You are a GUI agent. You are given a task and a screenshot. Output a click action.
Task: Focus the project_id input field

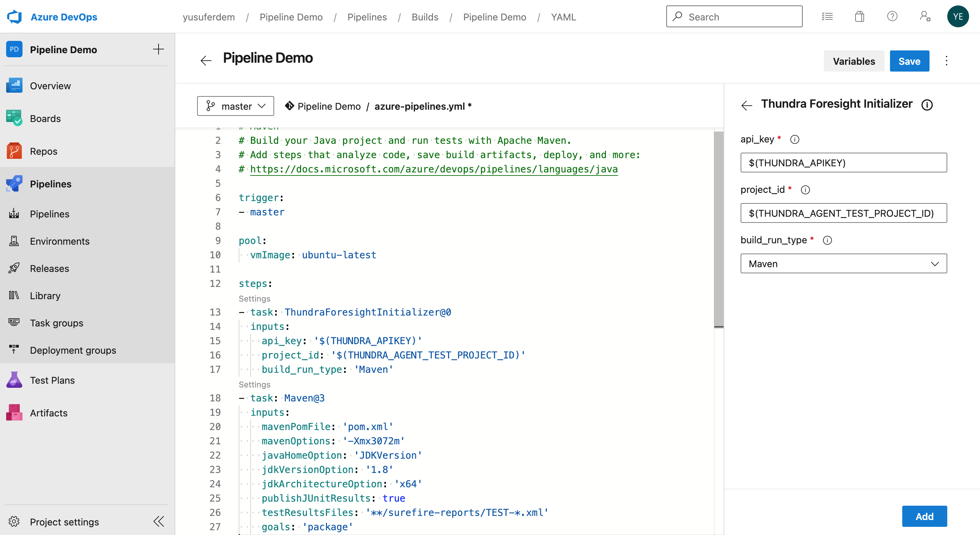coord(843,213)
